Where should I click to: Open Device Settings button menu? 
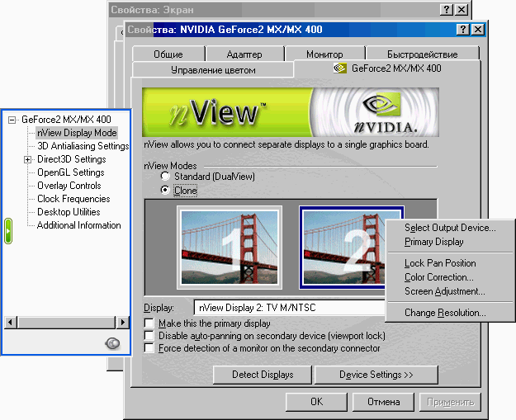[x=376, y=375]
